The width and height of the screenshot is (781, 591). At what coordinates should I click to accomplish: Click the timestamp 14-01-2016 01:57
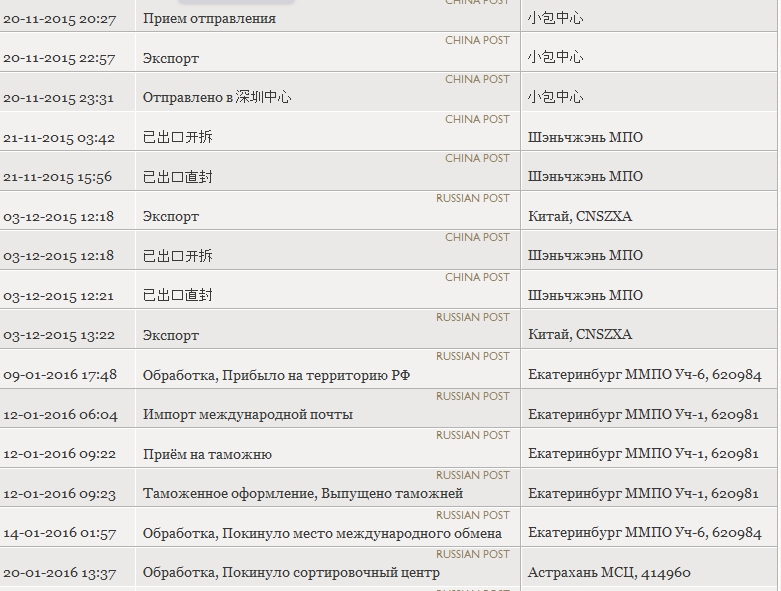click(59, 533)
